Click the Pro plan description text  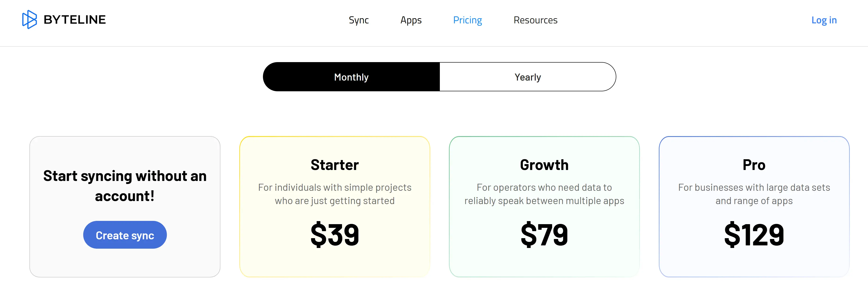[754, 194]
